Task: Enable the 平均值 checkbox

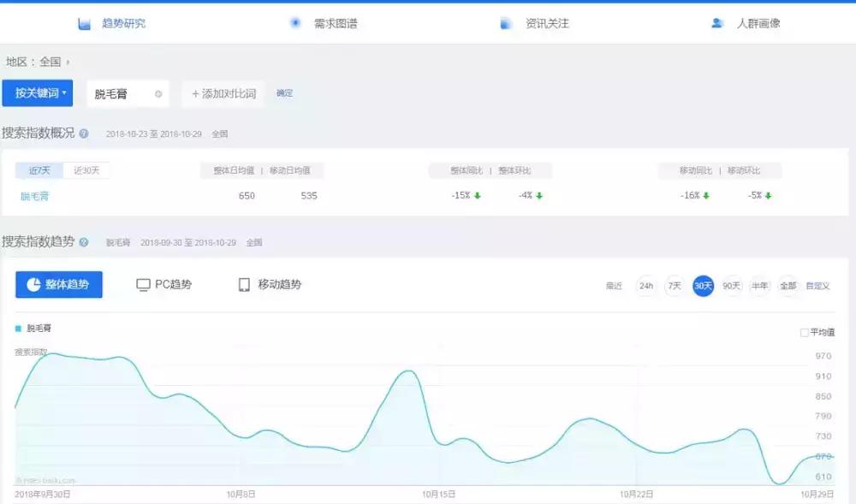Action: point(803,331)
